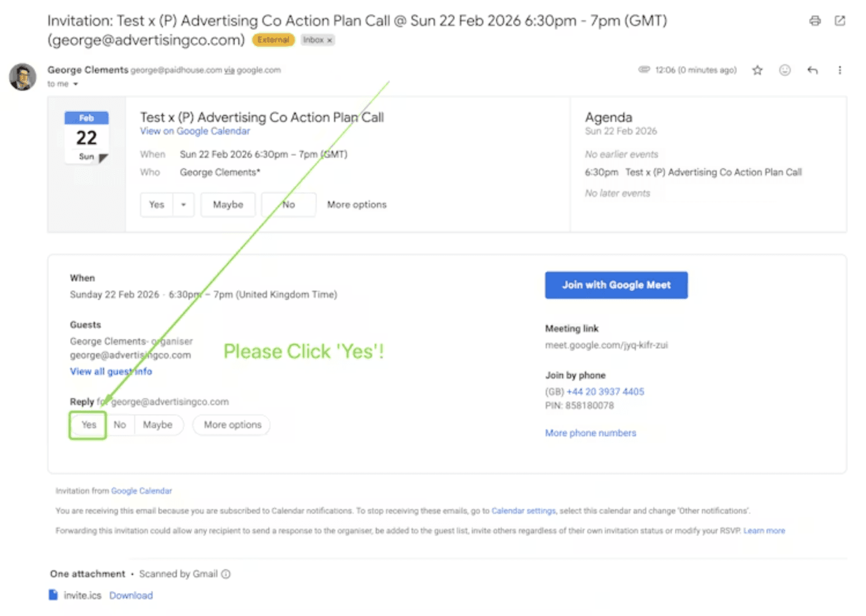This screenshot has height=616, width=866.
Task: Open the three-dot more menu
Action: (839, 70)
